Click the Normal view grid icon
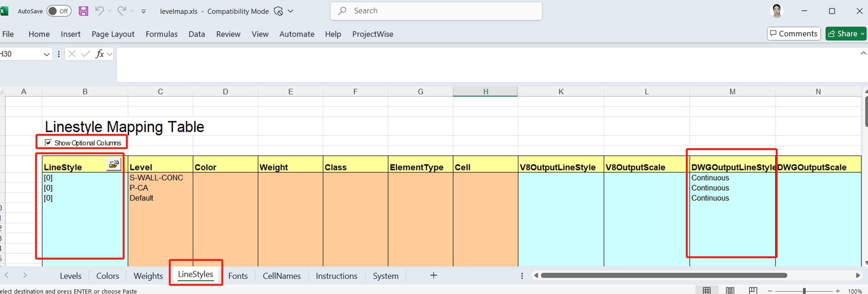 pos(707,291)
